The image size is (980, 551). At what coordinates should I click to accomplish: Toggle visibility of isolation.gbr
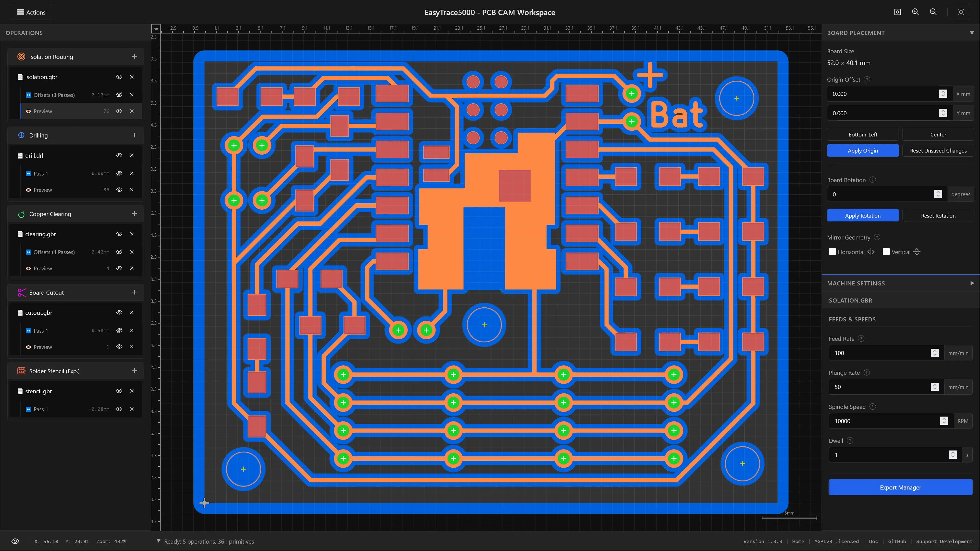pyautogui.click(x=119, y=77)
